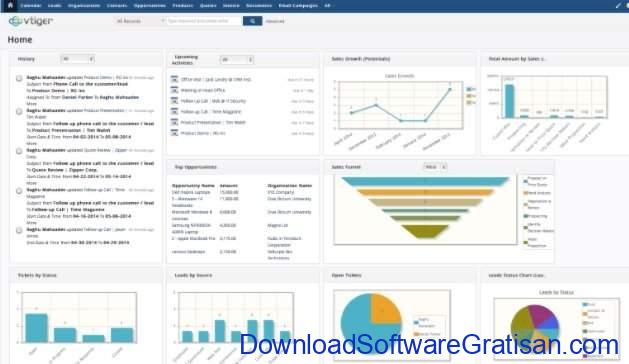Open the Sales Funnel filter dropdown
Image resolution: width=629 pixels, height=364 pixels.
(435, 167)
